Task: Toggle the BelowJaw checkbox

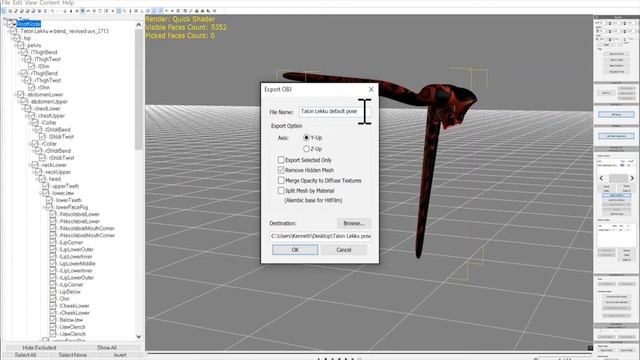Action: coord(53,320)
